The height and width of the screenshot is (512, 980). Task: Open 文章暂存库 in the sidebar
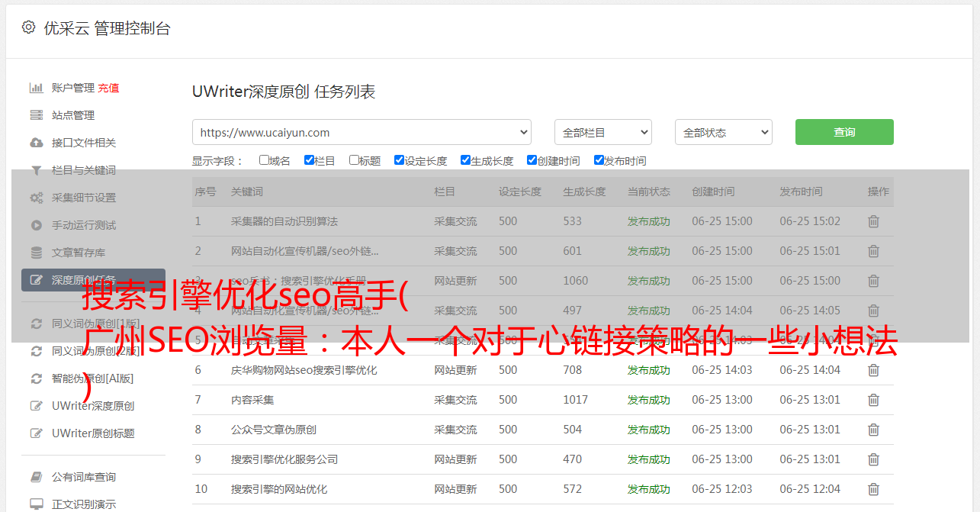[x=79, y=253]
